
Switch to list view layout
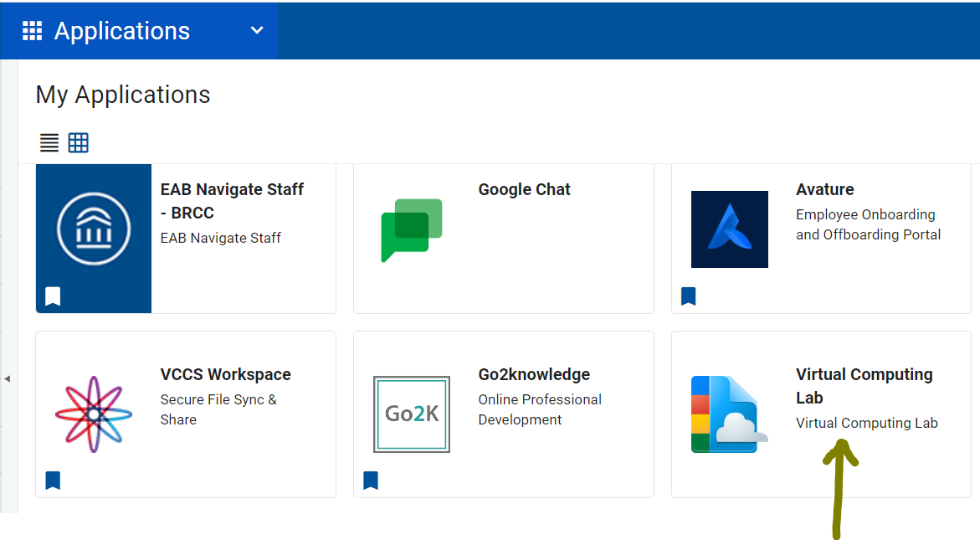tap(49, 142)
